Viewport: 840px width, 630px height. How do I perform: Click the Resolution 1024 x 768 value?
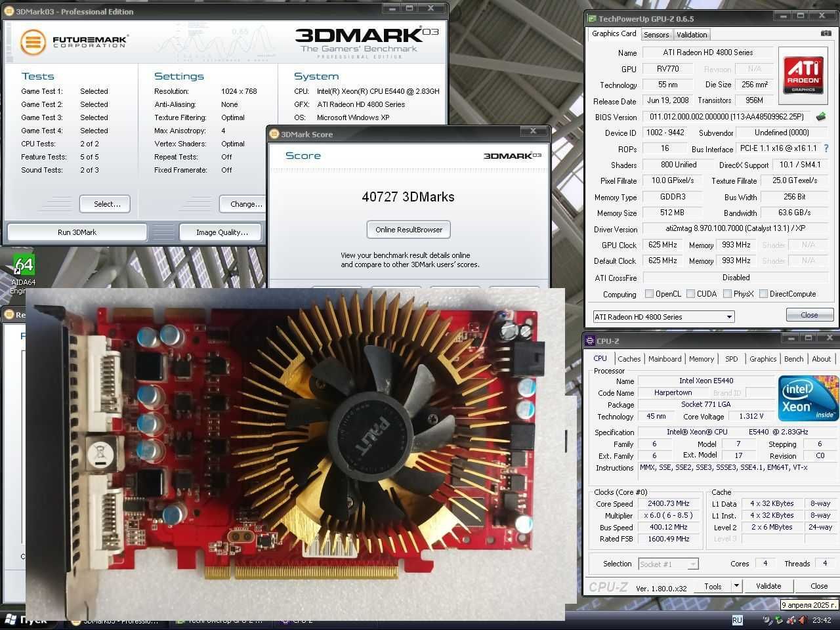(239, 91)
